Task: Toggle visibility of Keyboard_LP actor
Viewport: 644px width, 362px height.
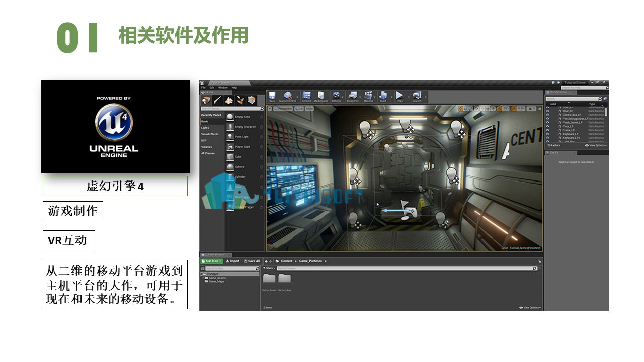Action: coord(548,134)
